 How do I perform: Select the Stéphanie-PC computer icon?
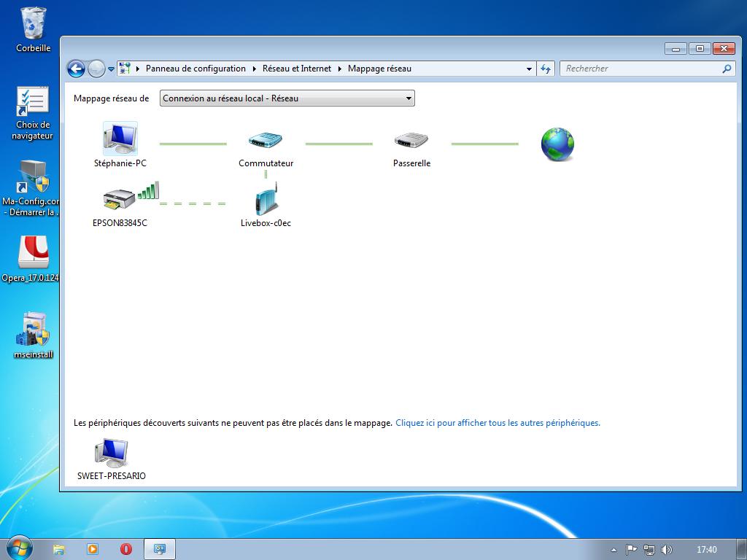point(120,139)
